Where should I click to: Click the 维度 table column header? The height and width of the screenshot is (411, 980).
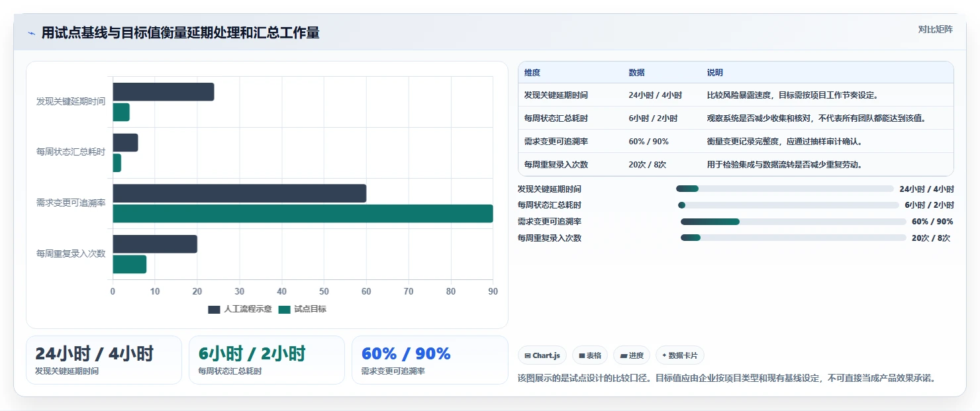click(x=532, y=73)
